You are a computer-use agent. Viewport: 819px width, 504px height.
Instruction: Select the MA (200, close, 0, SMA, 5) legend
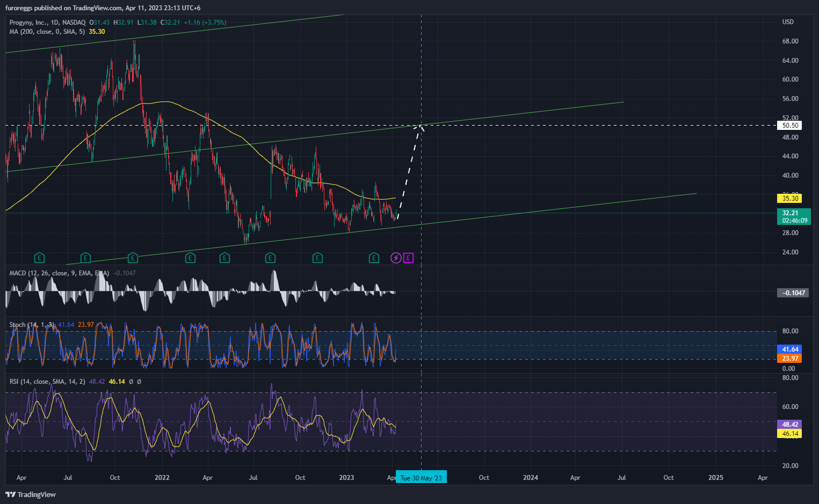[x=47, y=32]
